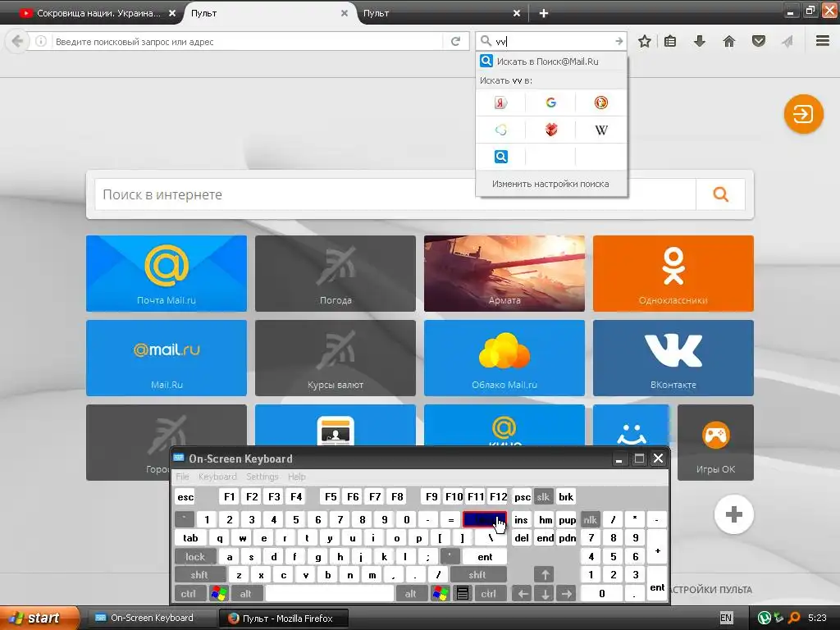840x630 pixels.
Task: Open the Погода tile
Action: [x=336, y=273]
